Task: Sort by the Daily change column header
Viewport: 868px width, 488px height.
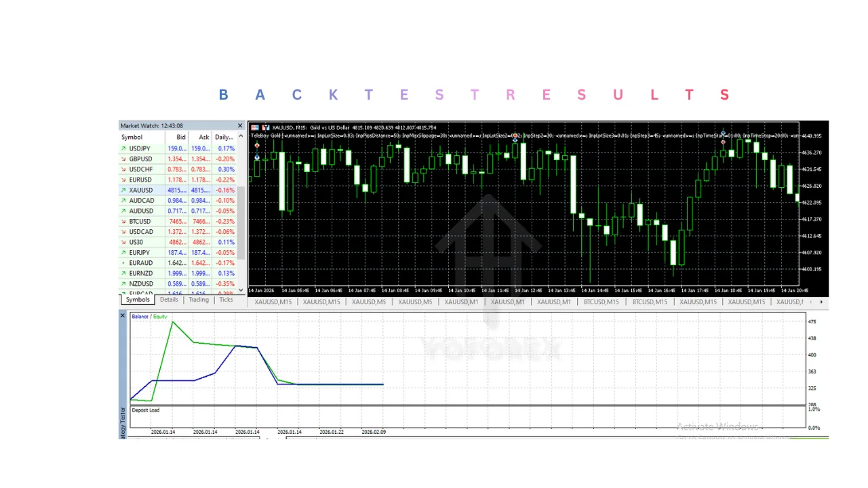Action: point(224,137)
